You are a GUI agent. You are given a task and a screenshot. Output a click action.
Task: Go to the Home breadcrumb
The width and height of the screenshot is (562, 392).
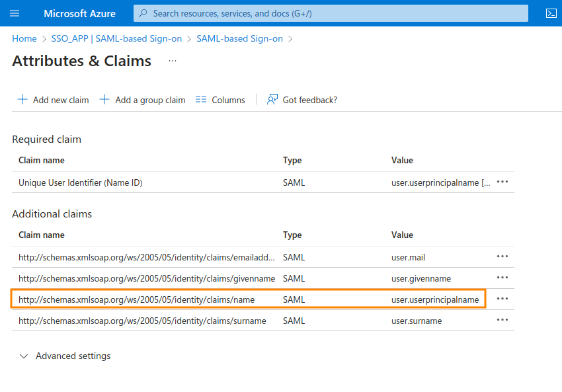tap(24, 39)
